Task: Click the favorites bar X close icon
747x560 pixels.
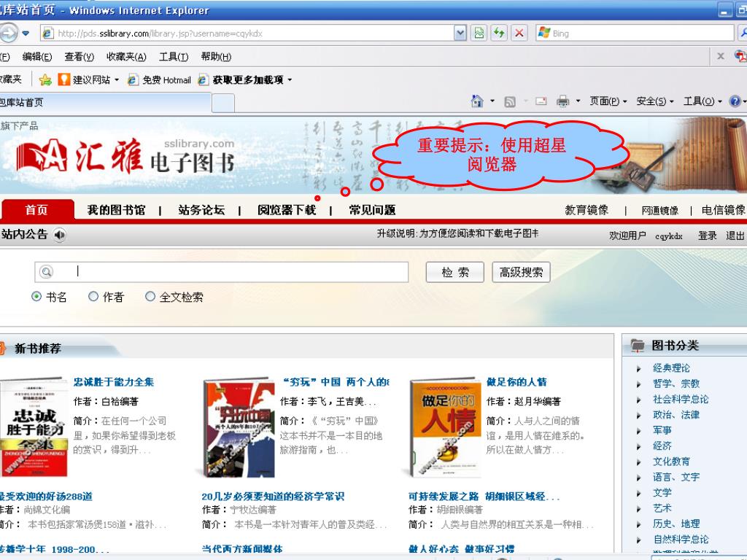Action: 721,56
